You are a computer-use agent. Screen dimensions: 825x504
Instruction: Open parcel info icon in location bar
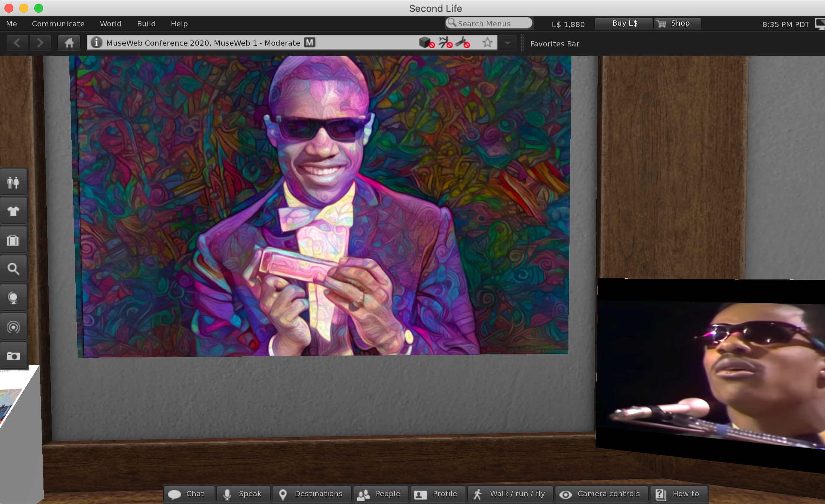tap(96, 42)
